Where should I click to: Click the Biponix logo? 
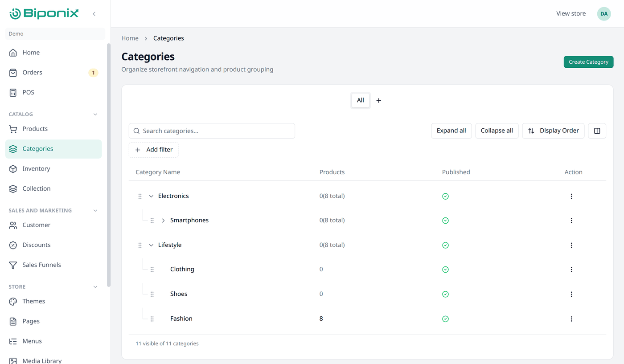44,14
